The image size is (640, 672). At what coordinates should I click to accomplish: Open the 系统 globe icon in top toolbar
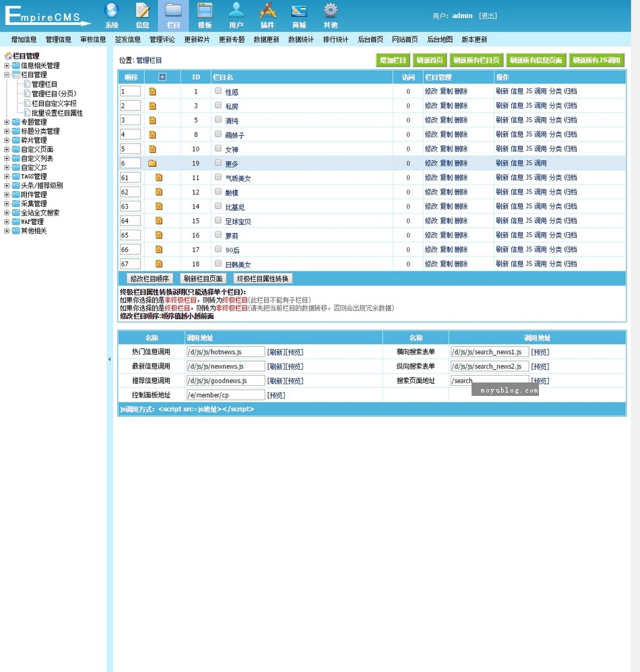coord(111,10)
